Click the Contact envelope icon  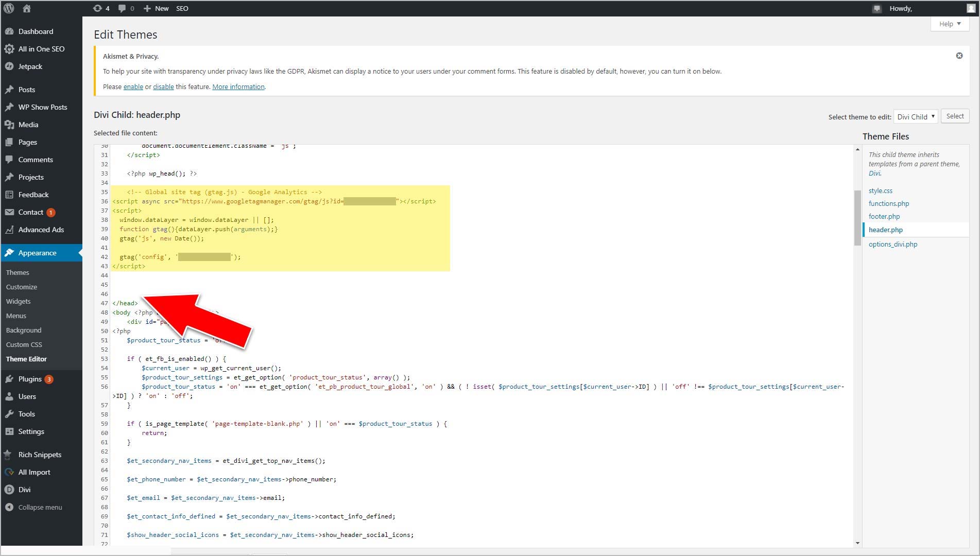pos(9,212)
